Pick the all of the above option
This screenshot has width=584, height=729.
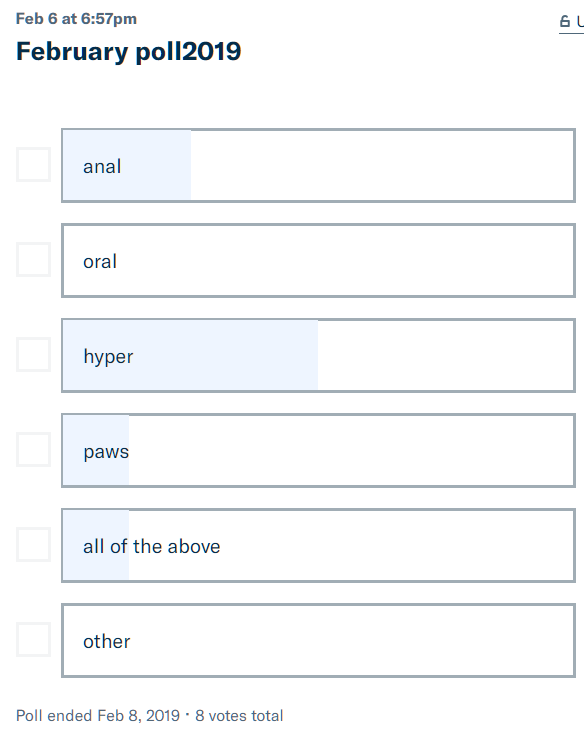click(319, 545)
